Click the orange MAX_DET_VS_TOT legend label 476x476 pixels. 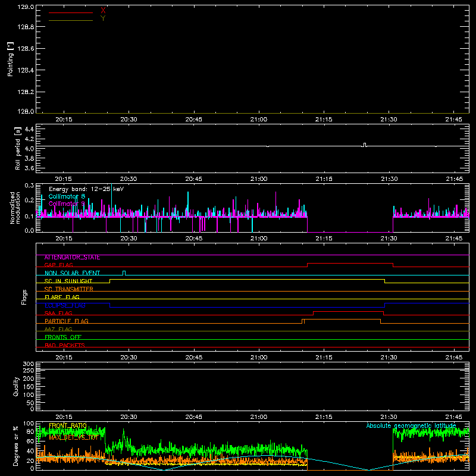(74, 438)
